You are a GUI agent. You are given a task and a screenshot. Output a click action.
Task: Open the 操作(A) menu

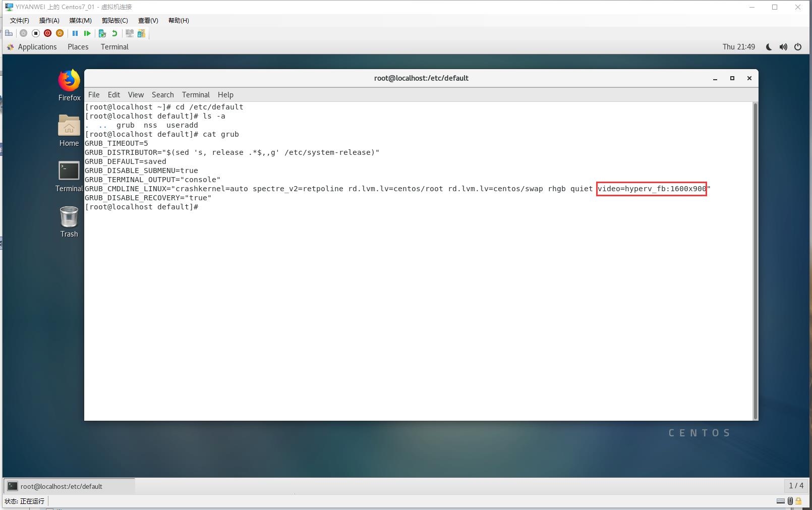coord(49,21)
